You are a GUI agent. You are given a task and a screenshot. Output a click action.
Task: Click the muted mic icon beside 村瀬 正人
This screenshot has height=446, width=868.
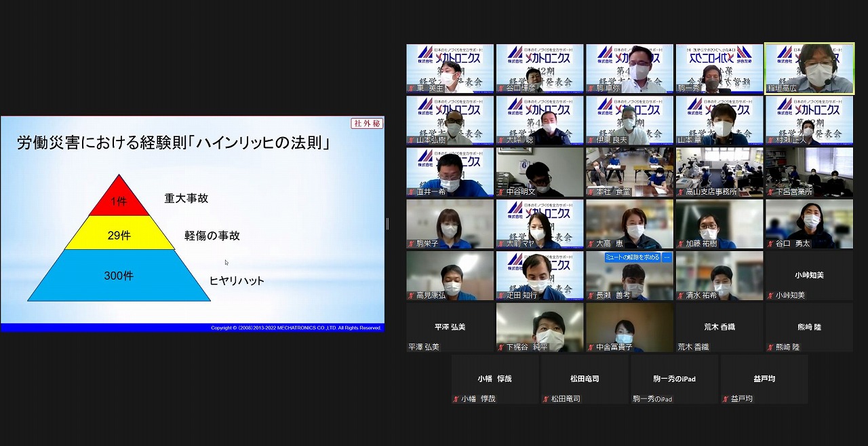(770, 140)
